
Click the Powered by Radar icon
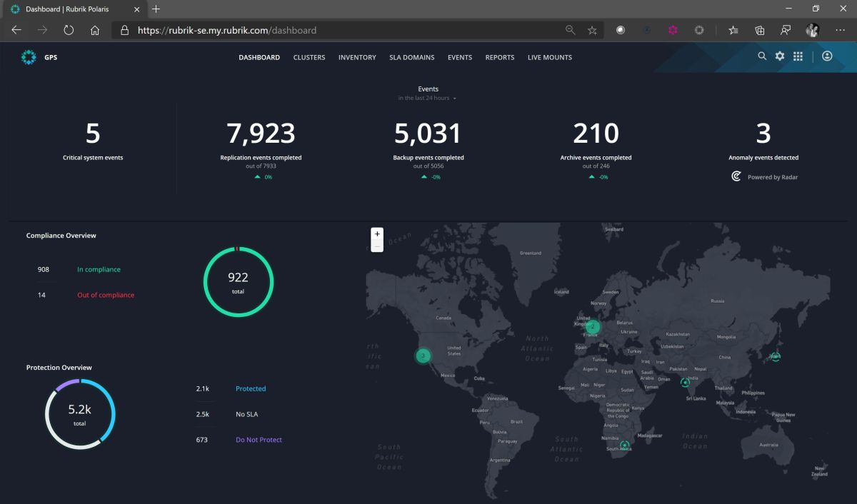[x=736, y=176]
